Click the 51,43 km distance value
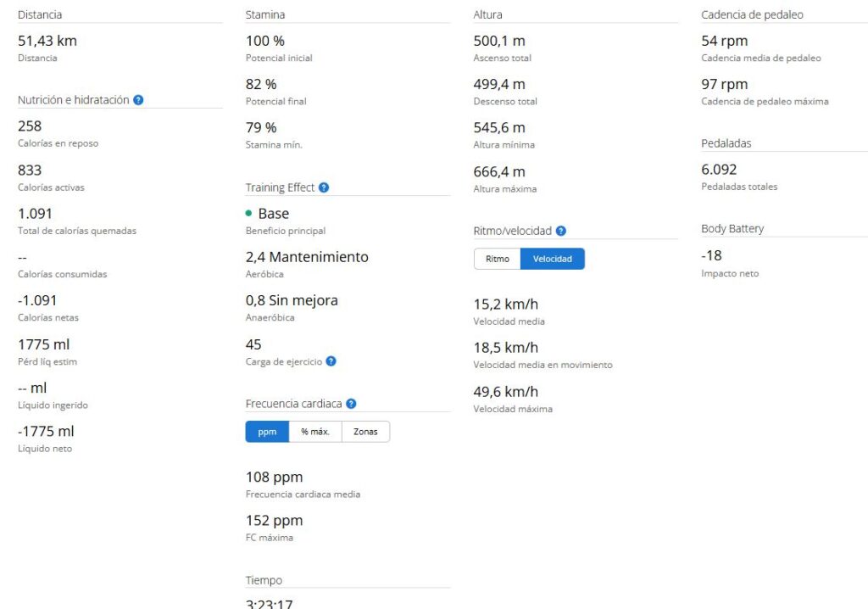 pos(47,41)
